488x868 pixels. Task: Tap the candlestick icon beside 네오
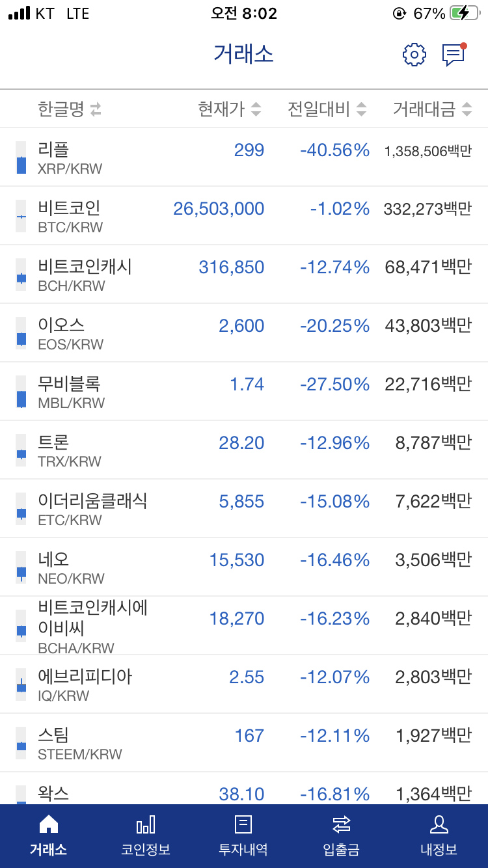pos(21,567)
